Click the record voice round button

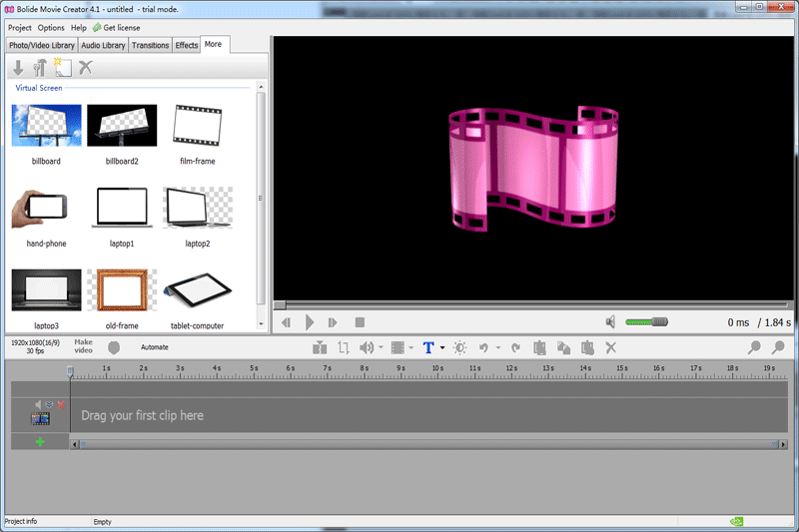point(114,347)
